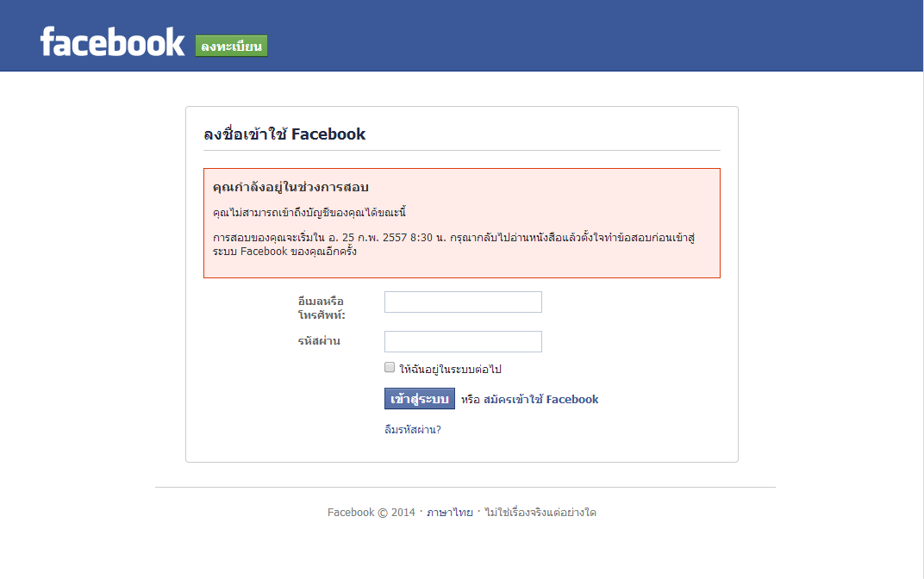Focus the อีเมลหรือโทรศัพท์ input field

463,302
